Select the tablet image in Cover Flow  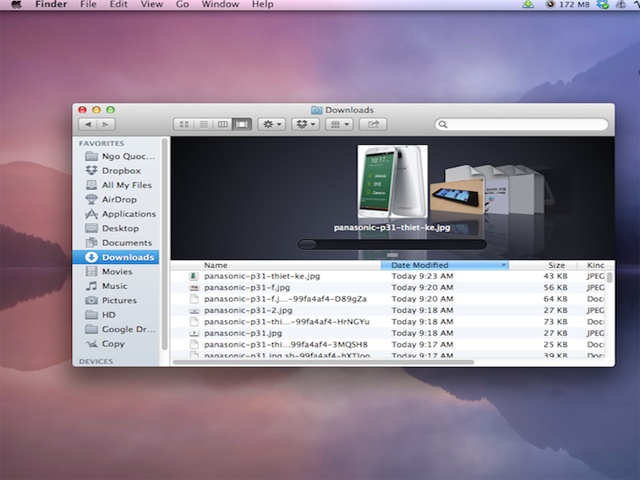coord(457,197)
